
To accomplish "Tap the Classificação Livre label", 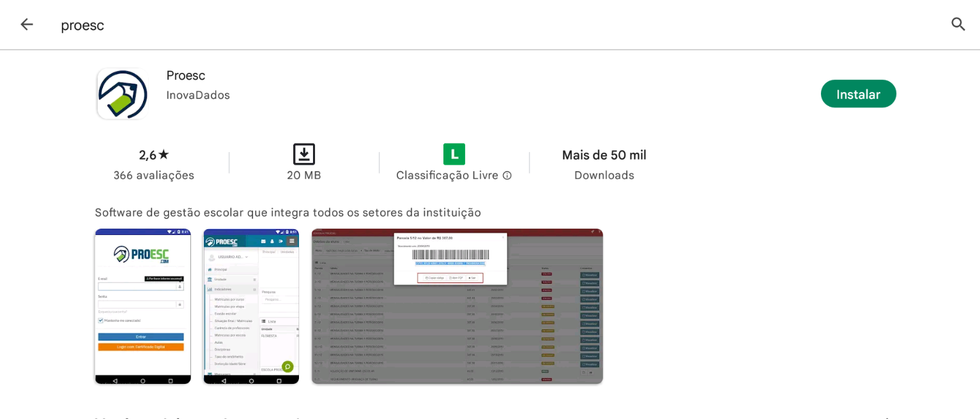I will (x=447, y=175).
